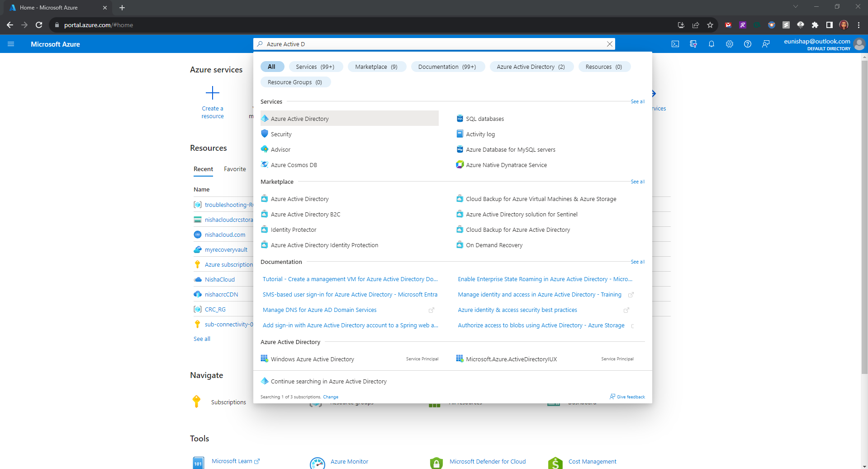Clear the search box text
Screen dimensions: 868x469
tap(609, 44)
